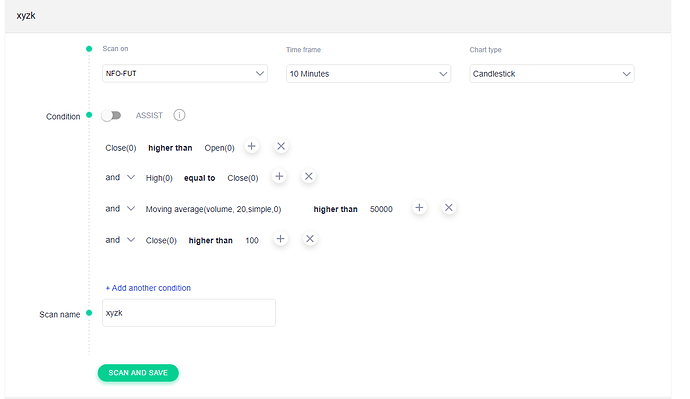Image resolution: width=690 pixels, height=399 pixels.
Task: Open the ASSIST info icon
Action: tap(179, 115)
